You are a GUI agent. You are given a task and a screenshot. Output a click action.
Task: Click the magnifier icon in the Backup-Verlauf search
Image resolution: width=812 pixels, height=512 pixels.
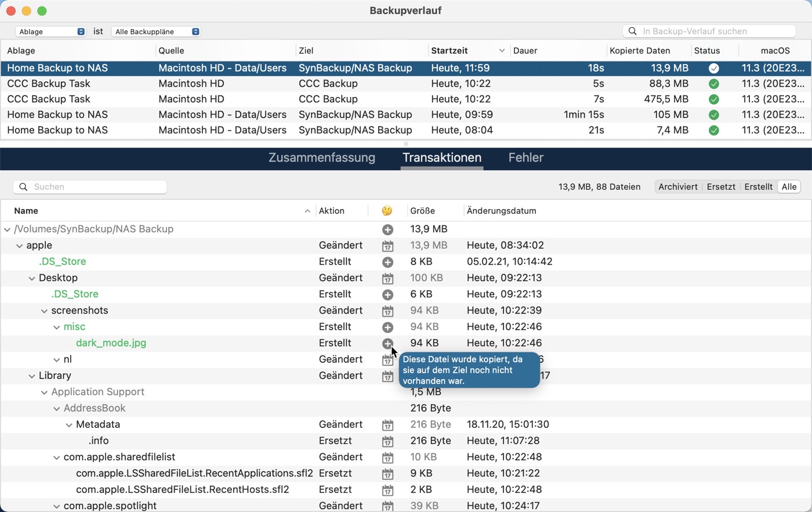tap(633, 31)
